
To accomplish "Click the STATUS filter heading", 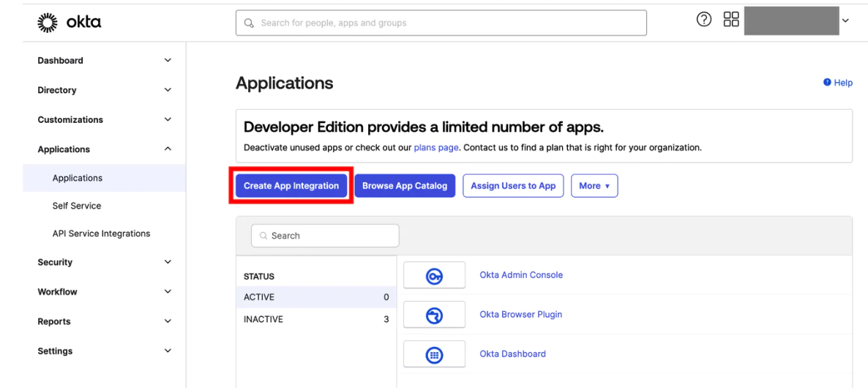I will click(x=259, y=276).
